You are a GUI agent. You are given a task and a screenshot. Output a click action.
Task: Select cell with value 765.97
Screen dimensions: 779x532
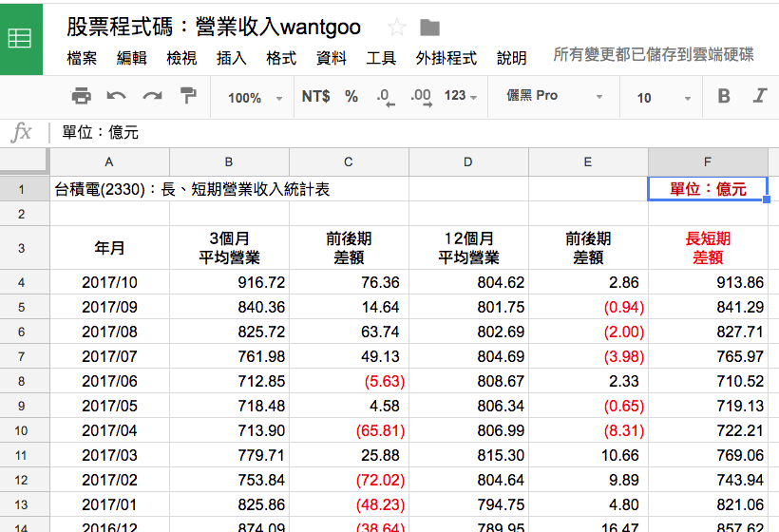708,356
